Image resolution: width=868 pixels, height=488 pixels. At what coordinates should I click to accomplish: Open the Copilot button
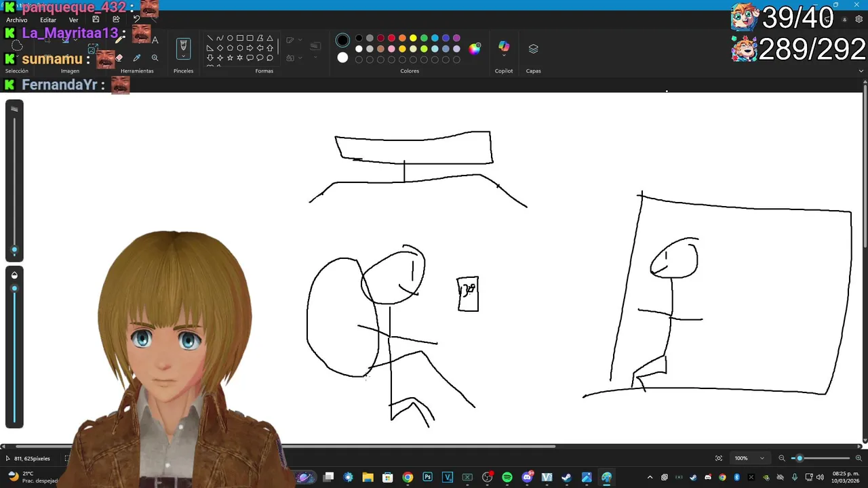(504, 47)
